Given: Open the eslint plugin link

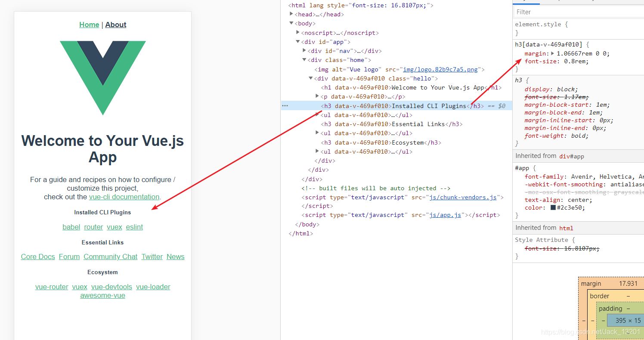Looking at the screenshot, I should 134,227.
